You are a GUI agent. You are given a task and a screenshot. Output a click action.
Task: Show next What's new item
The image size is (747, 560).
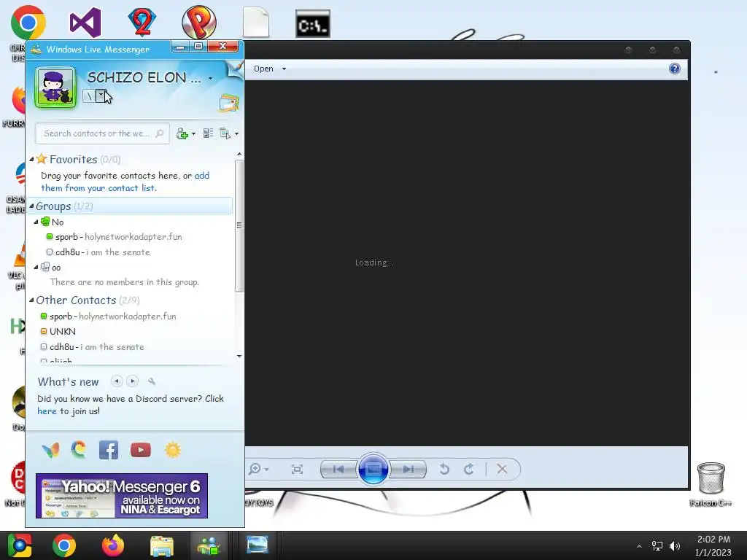click(x=133, y=381)
